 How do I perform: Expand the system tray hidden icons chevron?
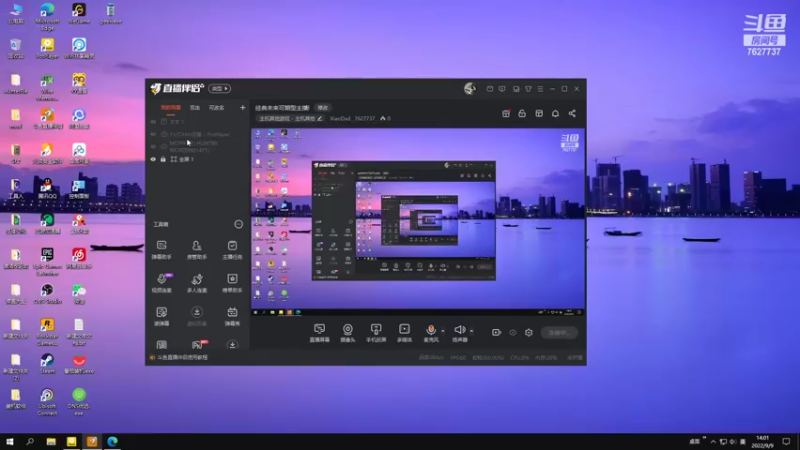(x=713, y=441)
